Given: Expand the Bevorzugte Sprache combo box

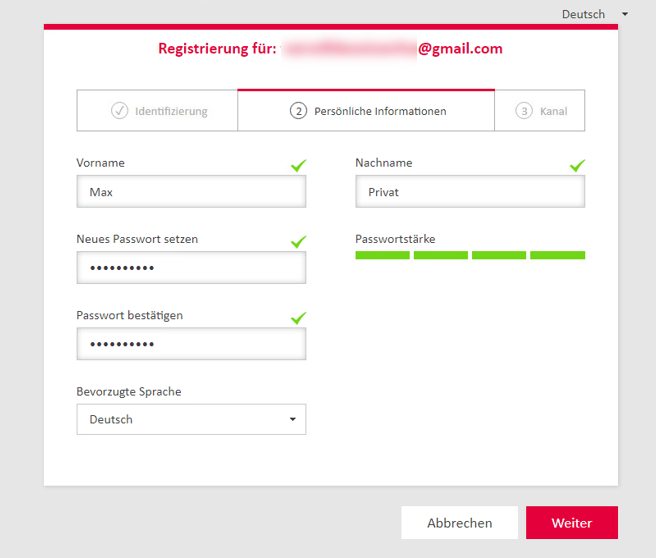Looking at the screenshot, I should coord(190,420).
